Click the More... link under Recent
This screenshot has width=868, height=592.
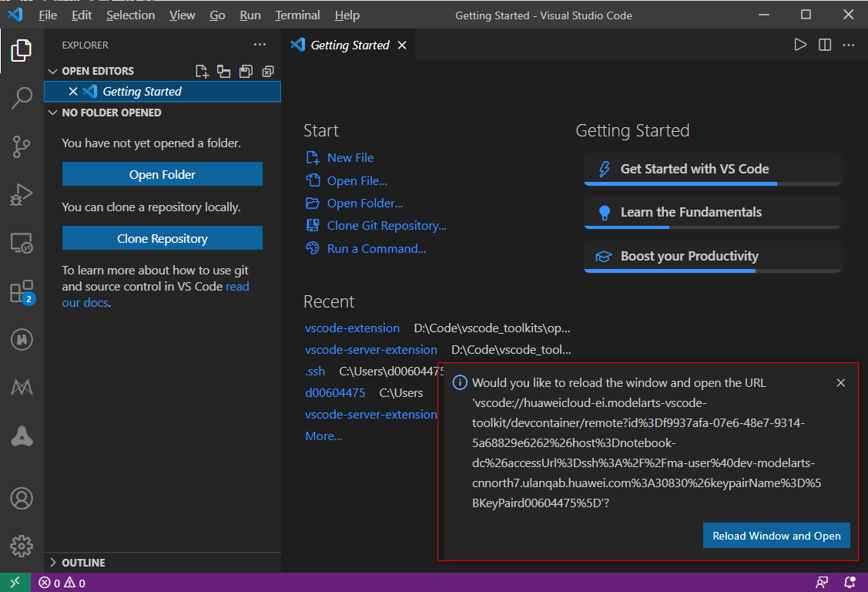[323, 436]
